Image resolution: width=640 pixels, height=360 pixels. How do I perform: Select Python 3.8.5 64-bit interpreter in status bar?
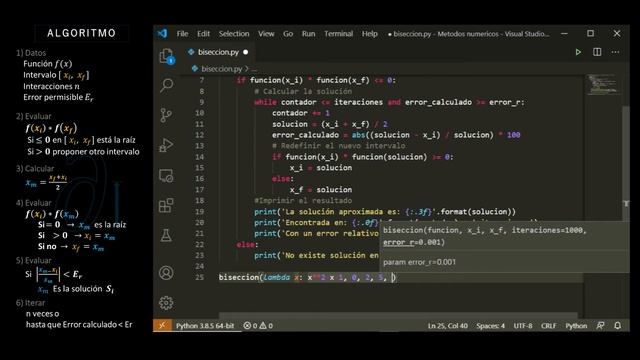point(205,326)
